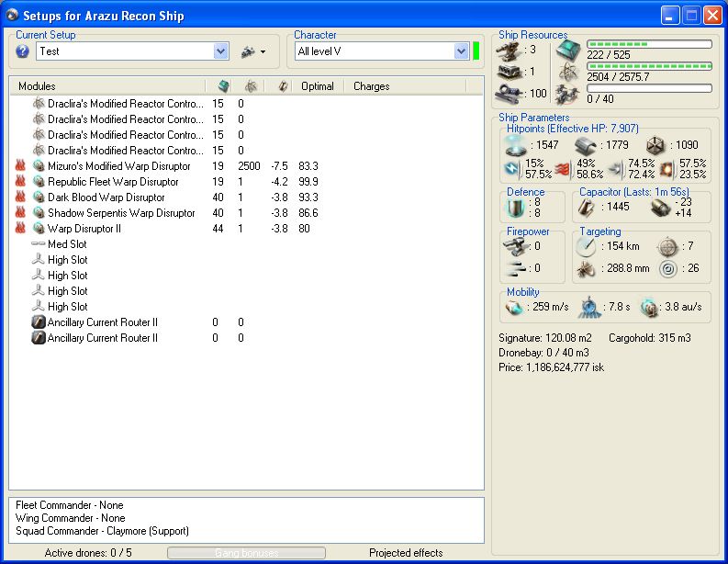This screenshot has width=728, height=564.
Task: Click the capacitor column header icon
Action: tap(284, 86)
